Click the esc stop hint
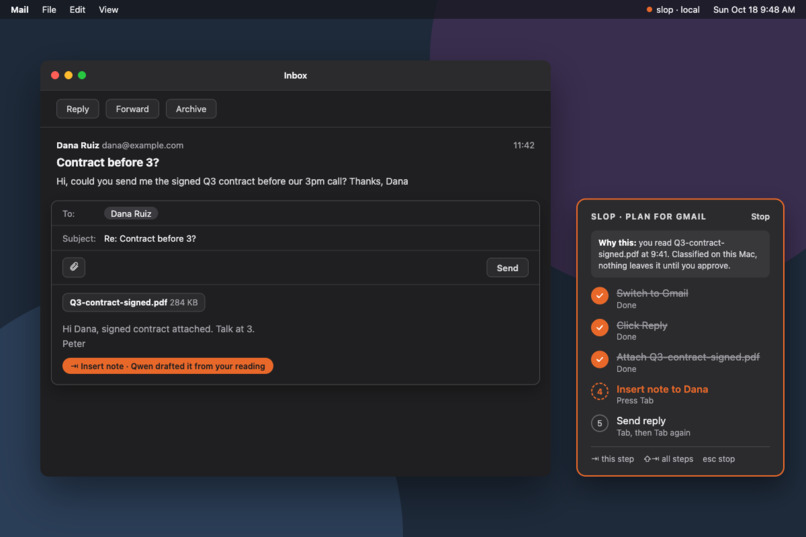806x537 pixels. click(x=719, y=459)
